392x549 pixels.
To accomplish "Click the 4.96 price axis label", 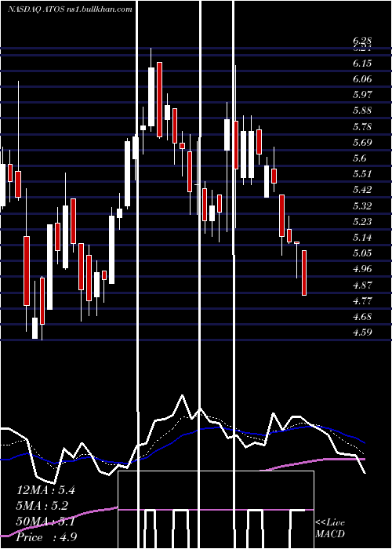I will point(362,269).
